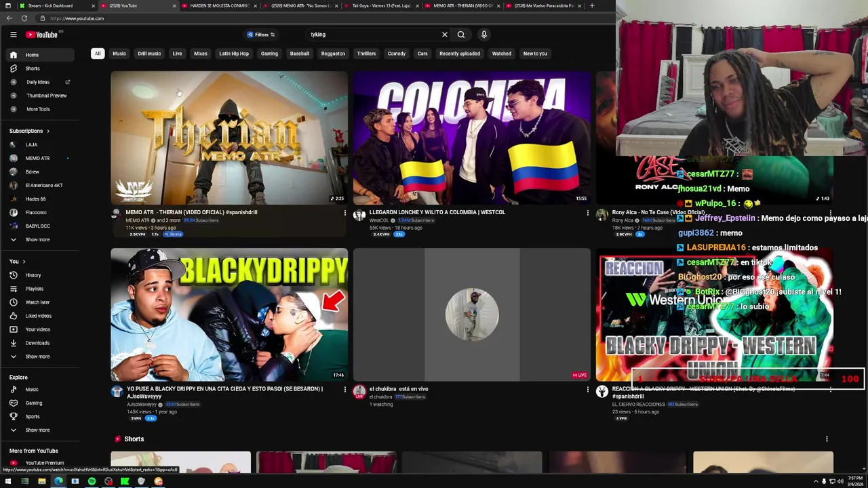This screenshot has width=868, height=488.
Task: Open options menu for MEMO ATR Therian video
Action: click(344, 213)
